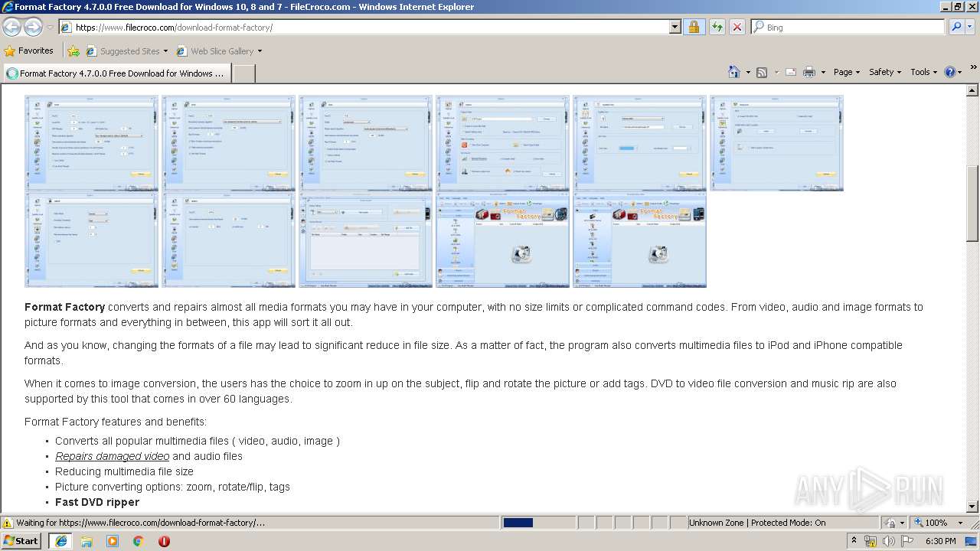Show hidden tray icons arrow
Viewport: 980px width, 551px height.
(854, 541)
